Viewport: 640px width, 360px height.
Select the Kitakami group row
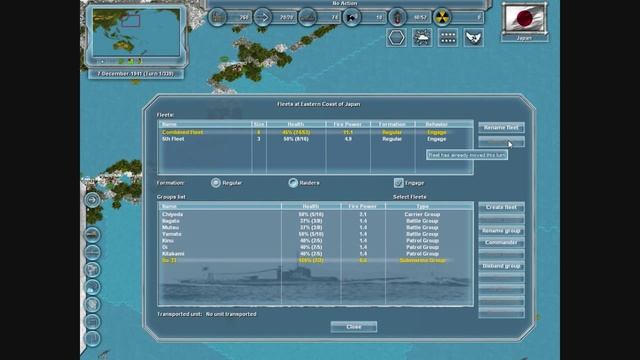[x=316, y=253]
